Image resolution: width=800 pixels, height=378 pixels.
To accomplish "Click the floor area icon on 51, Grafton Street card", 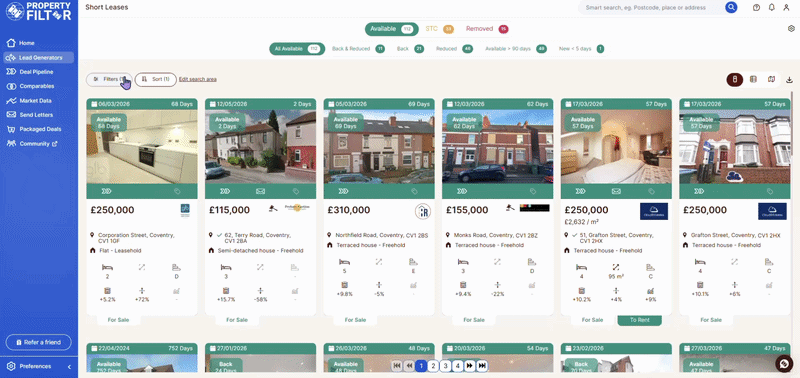I will tap(616, 267).
